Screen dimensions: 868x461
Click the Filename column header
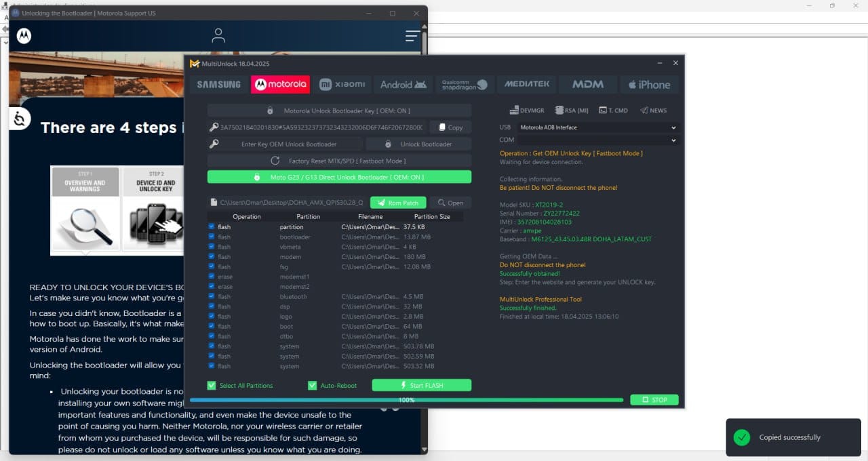pos(370,217)
